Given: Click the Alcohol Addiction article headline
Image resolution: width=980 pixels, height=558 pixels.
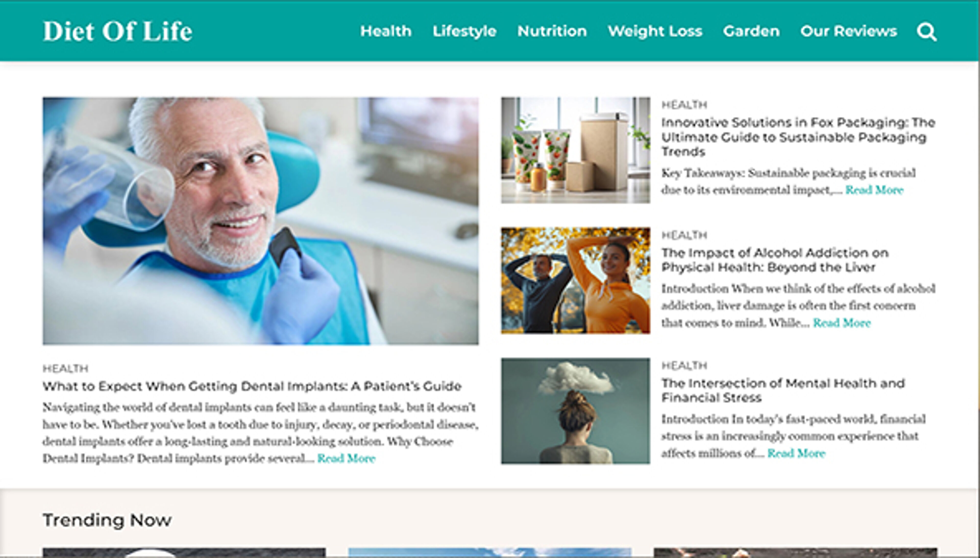Looking at the screenshot, I should pos(775,260).
